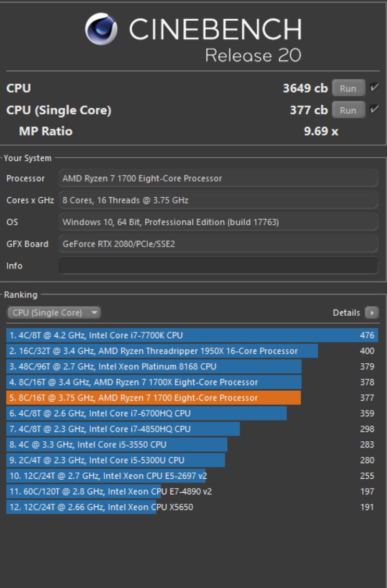The height and width of the screenshot is (588, 387).
Task: Click the GFX Board field with GeForce RTX 2080
Action: pyautogui.click(x=219, y=244)
